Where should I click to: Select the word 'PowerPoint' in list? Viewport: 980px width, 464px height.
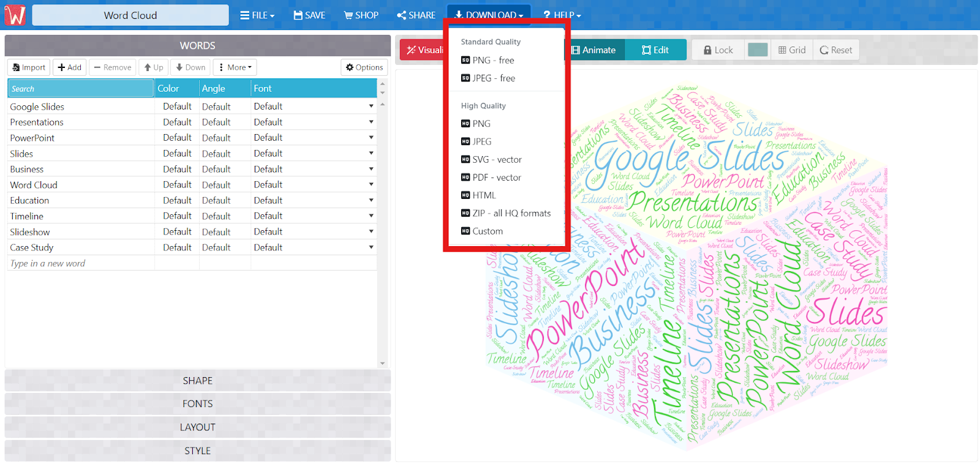tap(32, 138)
